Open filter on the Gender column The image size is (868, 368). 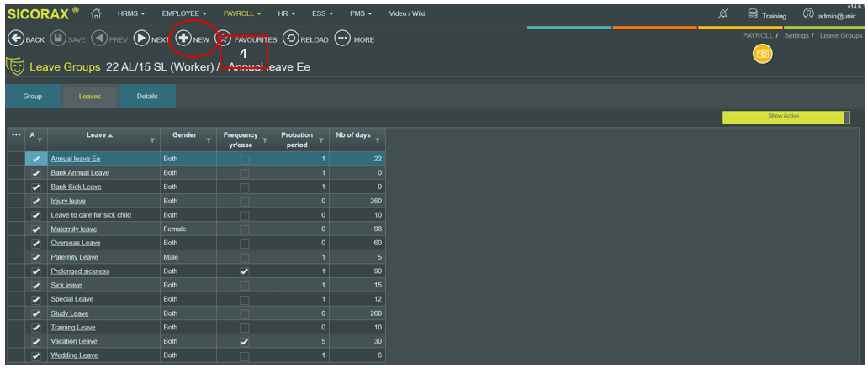[x=209, y=141]
